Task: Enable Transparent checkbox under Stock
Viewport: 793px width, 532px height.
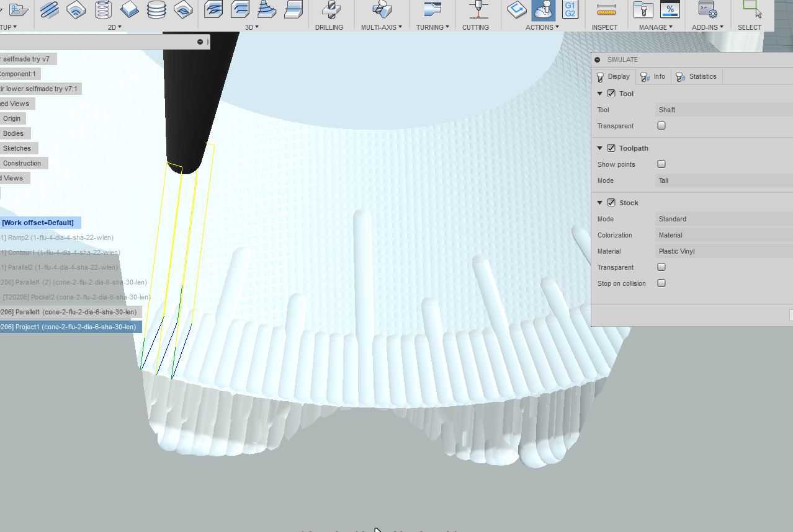Action: 661,267
